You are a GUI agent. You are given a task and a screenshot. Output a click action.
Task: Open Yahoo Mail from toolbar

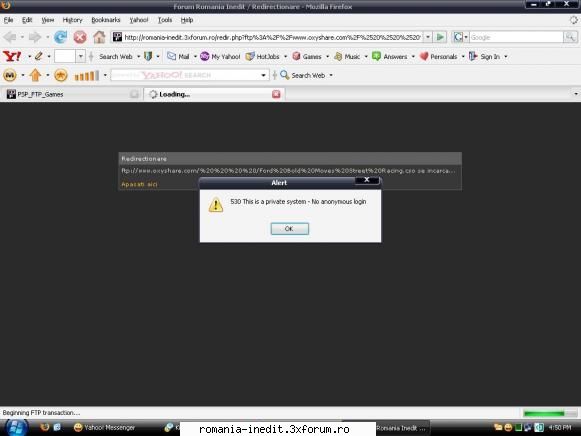(178, 56)
